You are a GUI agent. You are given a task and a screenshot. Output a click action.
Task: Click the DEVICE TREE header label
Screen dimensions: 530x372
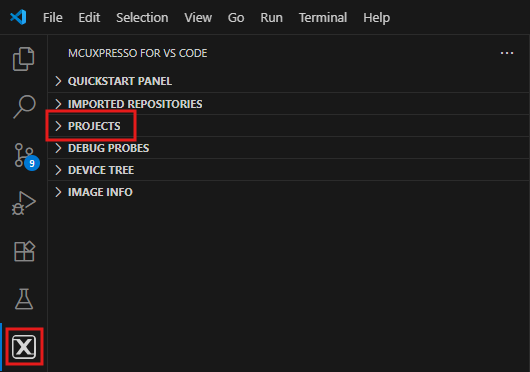[101, 170]
